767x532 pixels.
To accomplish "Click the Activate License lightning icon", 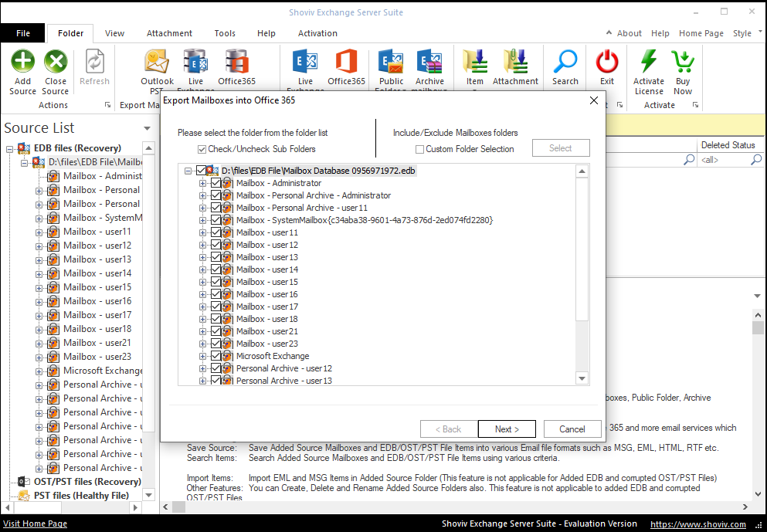I will [x=649, y=62].
